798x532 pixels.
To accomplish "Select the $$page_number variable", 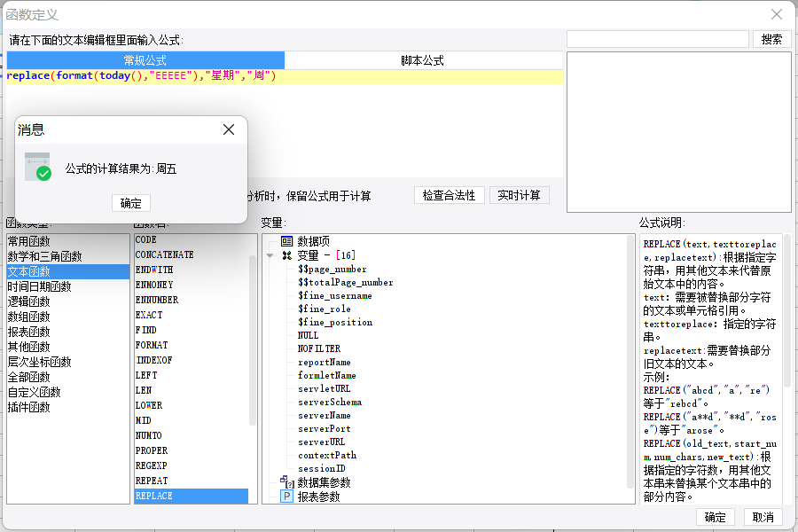I will pos(332,269).
